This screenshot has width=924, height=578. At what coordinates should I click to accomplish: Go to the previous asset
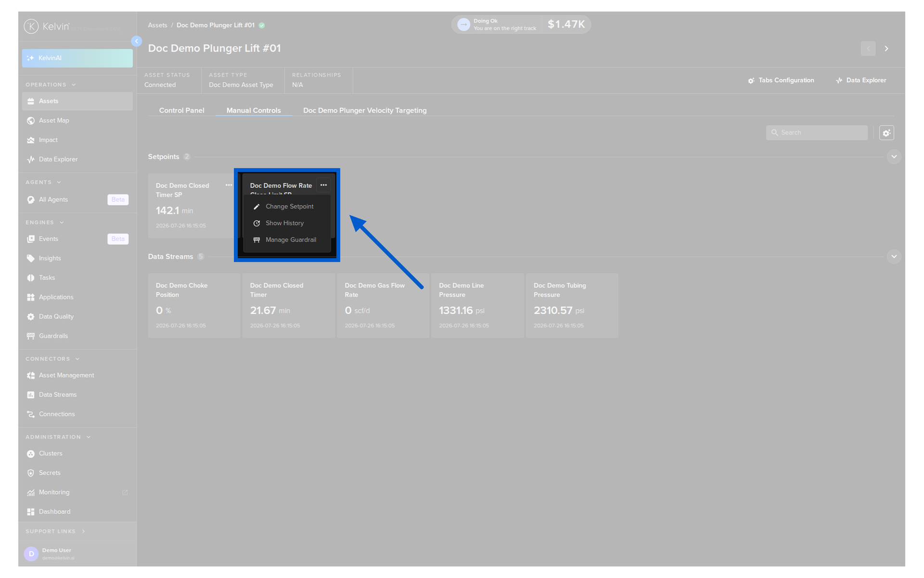point(868,49)
